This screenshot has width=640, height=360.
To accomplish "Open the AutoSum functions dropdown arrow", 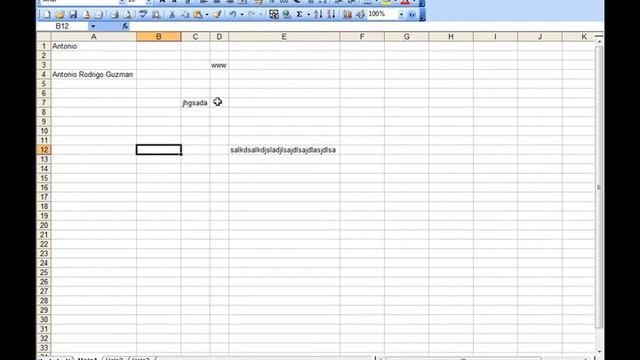I will tap(309, 15).
